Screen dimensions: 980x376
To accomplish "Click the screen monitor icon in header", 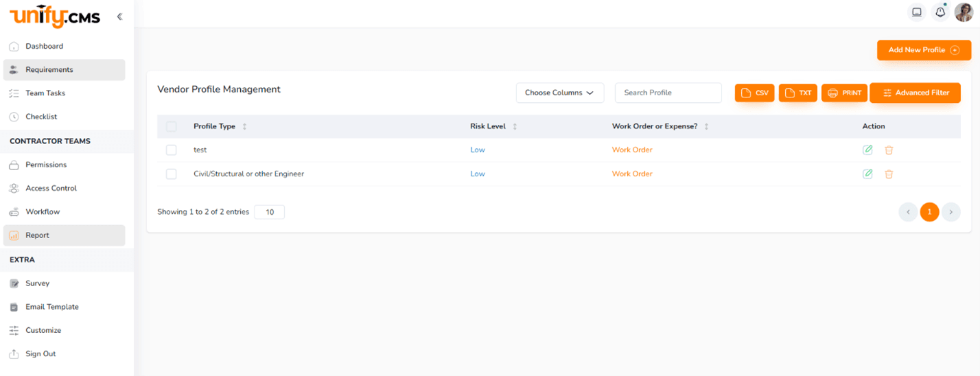I will tap(916, 12).
